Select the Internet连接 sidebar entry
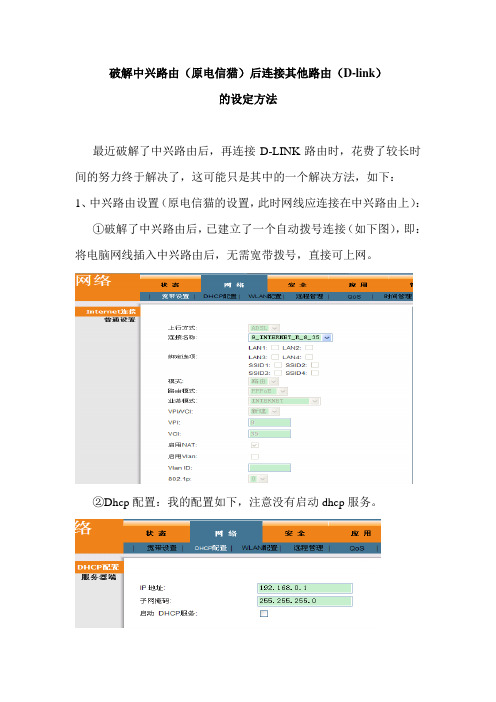This screenshot has height=702, width=496. 108,312
